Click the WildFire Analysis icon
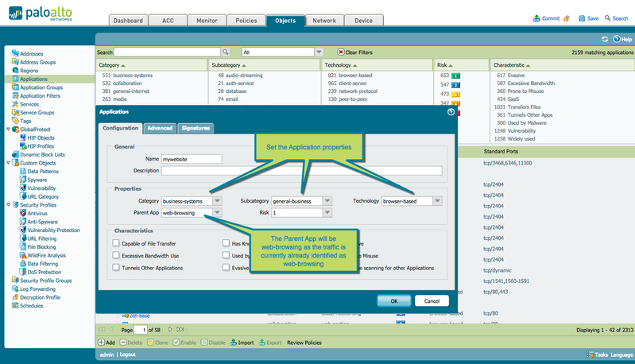 [23, 255]
